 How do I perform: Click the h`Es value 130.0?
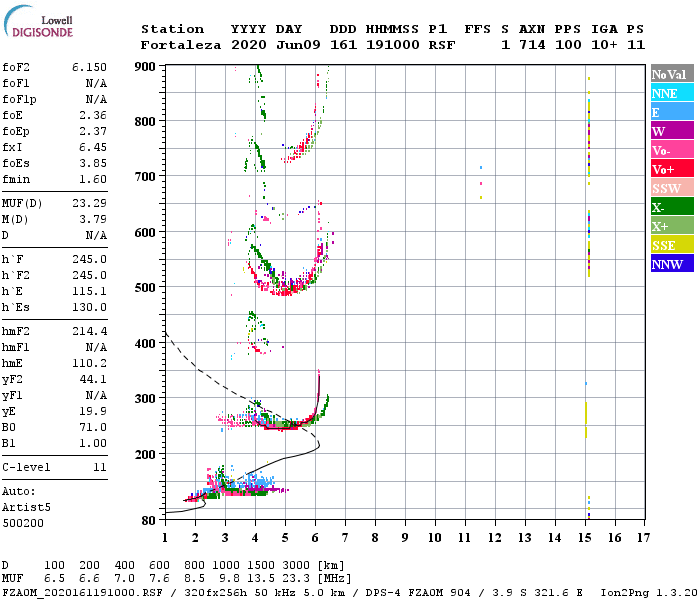pos(89,308)
